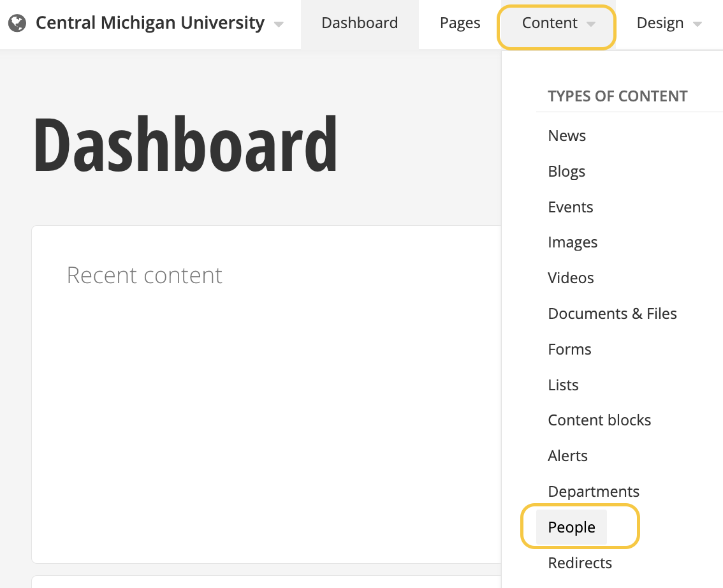This screenshot has height=588, width=723.
Task: Open Content blocks
Action: [599, 420]
